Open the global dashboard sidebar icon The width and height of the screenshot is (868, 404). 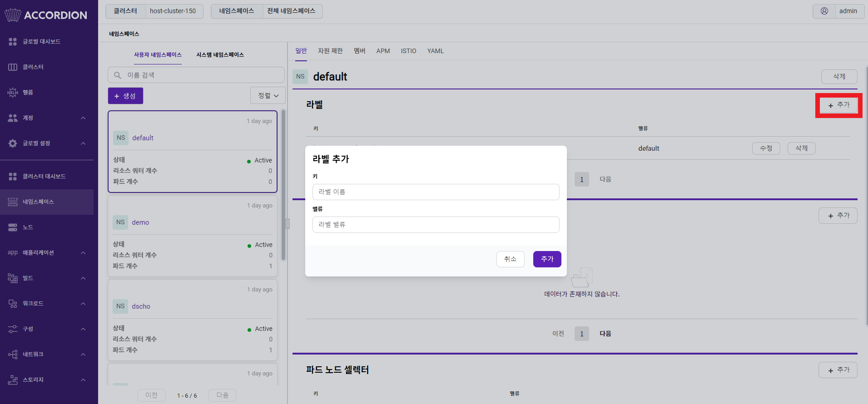click(x=13, y=42)
